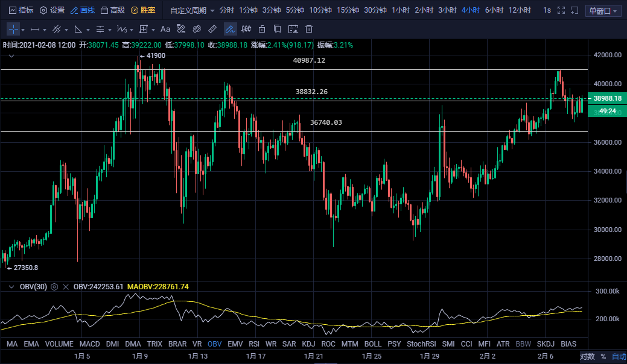The height and width of the screenshot is (364, 627).
Task: Click the 胜率 win rate button
Action: click(x=143, y=10)
